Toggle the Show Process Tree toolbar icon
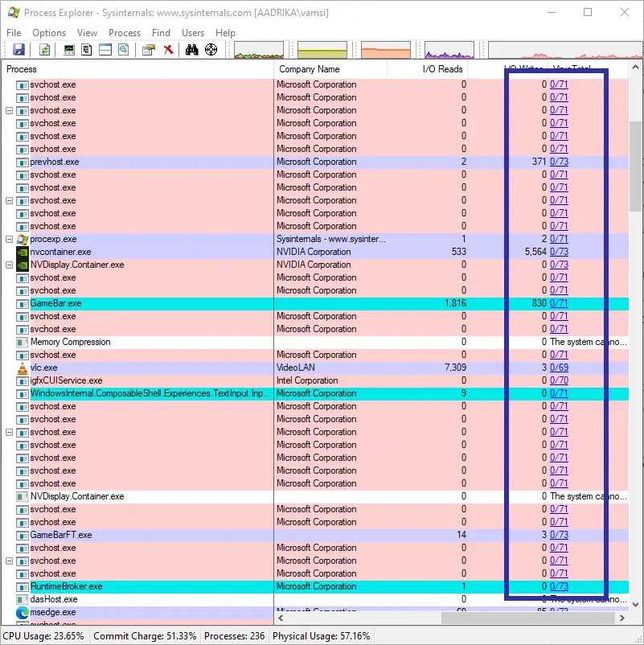The height and width of the screenshot is (645, 644). click(x=87, y=50)
